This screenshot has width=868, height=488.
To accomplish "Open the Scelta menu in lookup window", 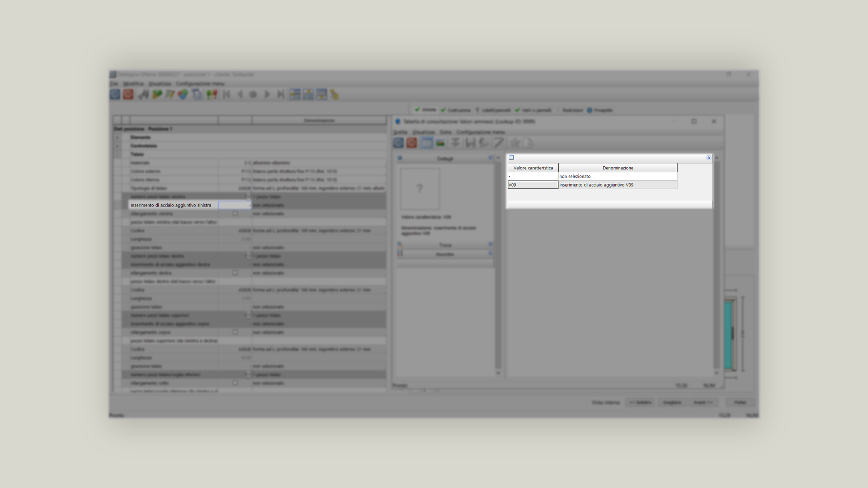I will click(x=400, y=132).
